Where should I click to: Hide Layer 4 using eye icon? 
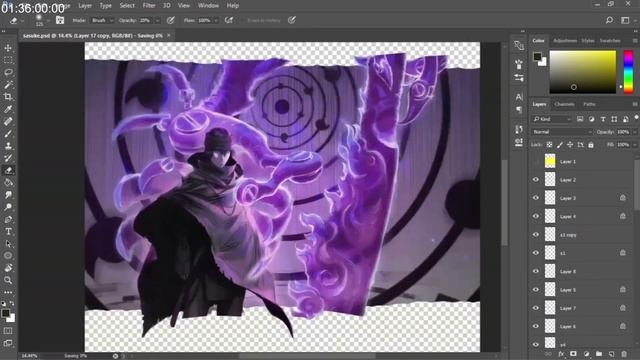tap(536, 216)
